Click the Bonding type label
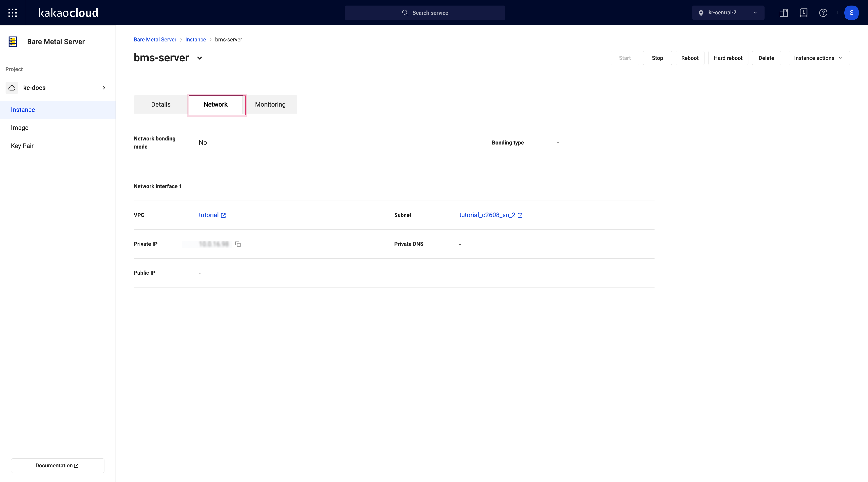The height and width of the screenshot is (482, 868). (508, 143)
